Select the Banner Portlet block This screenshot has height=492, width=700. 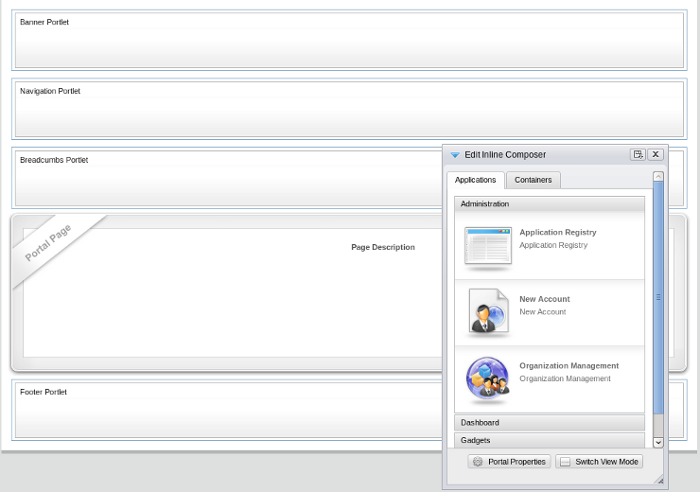[349, 40]
